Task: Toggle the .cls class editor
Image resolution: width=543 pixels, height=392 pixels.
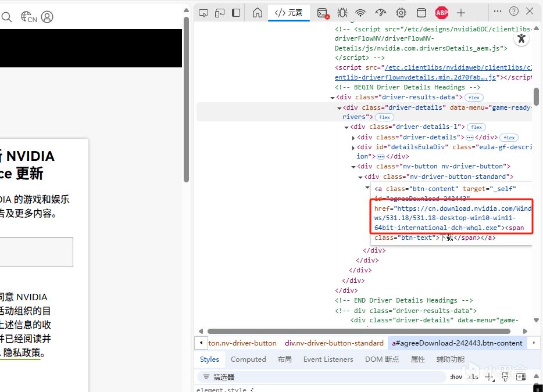Action: tap(473, 377)
